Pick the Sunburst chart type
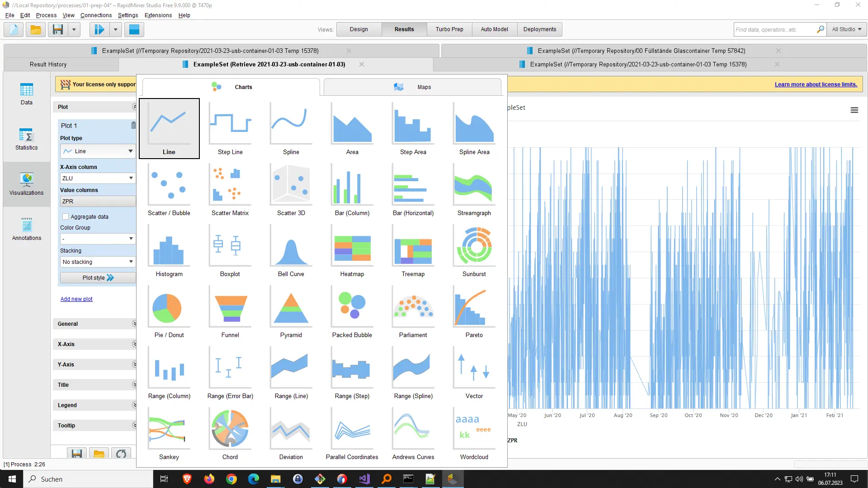868x488 pixels. coord(474,250)
